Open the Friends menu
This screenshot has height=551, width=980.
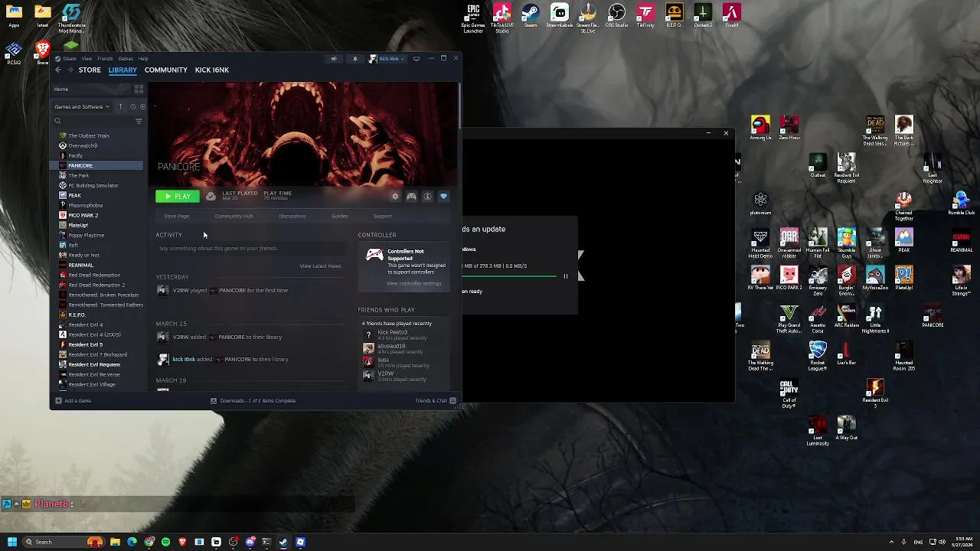click(106, 58)
